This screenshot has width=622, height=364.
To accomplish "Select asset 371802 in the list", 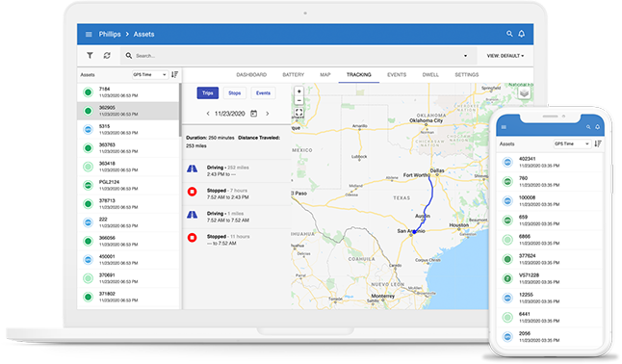I will 128,298.
